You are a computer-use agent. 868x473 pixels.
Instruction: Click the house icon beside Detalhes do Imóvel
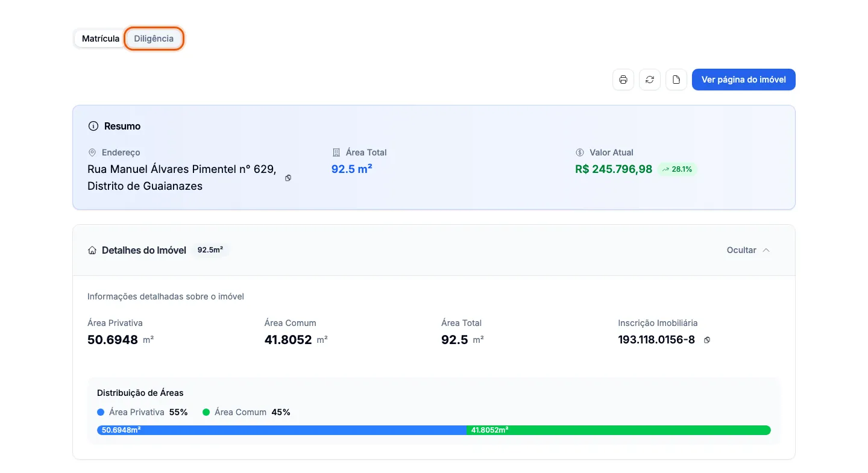point(92,250)
